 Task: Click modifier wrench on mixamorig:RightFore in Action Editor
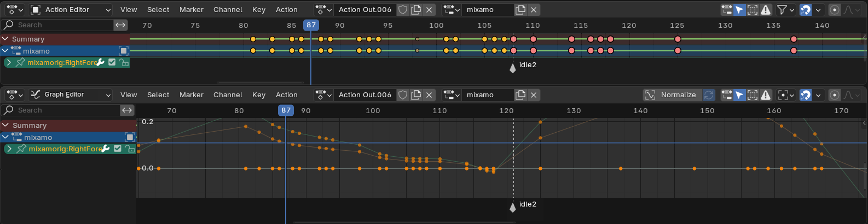tap(101, 62)
